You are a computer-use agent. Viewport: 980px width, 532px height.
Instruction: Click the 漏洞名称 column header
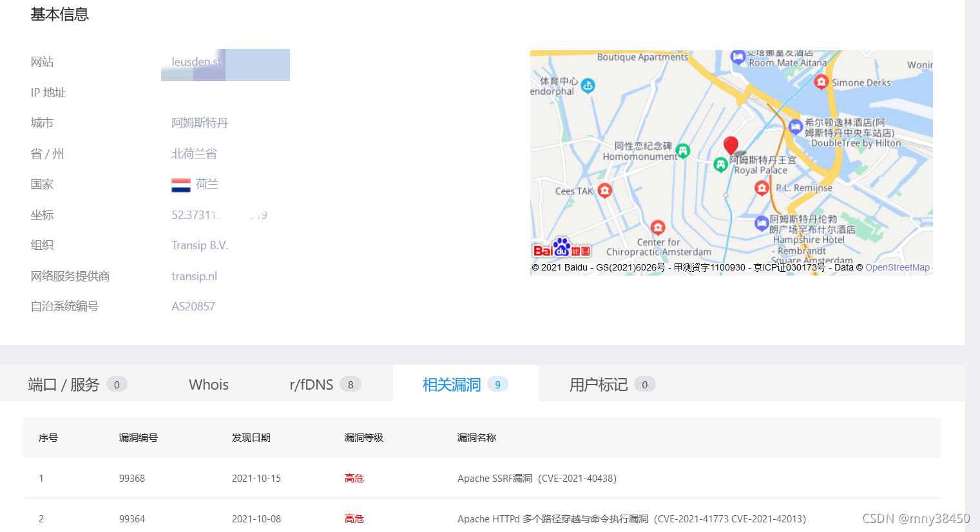pos(477,437)
